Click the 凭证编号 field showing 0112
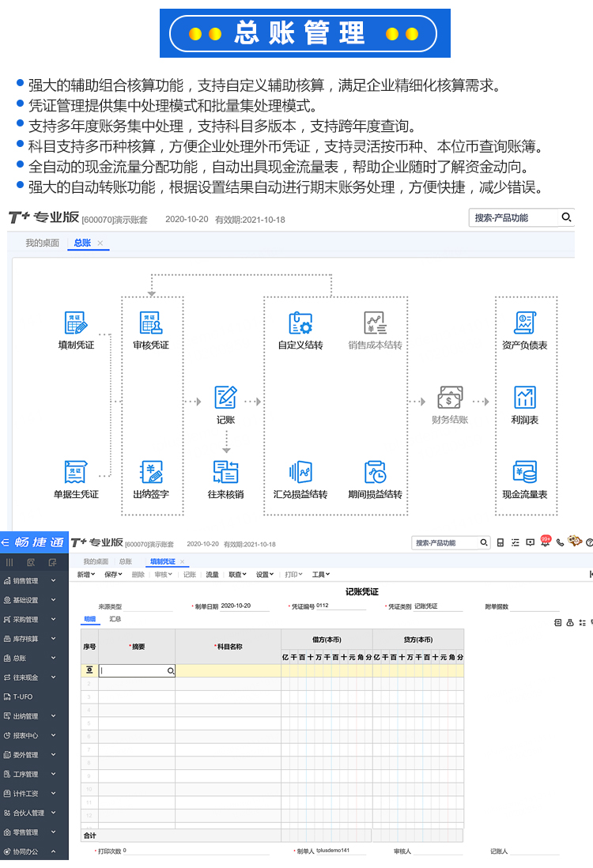Image resolution: width=593 pixels, height=868 pixels. 341,606
